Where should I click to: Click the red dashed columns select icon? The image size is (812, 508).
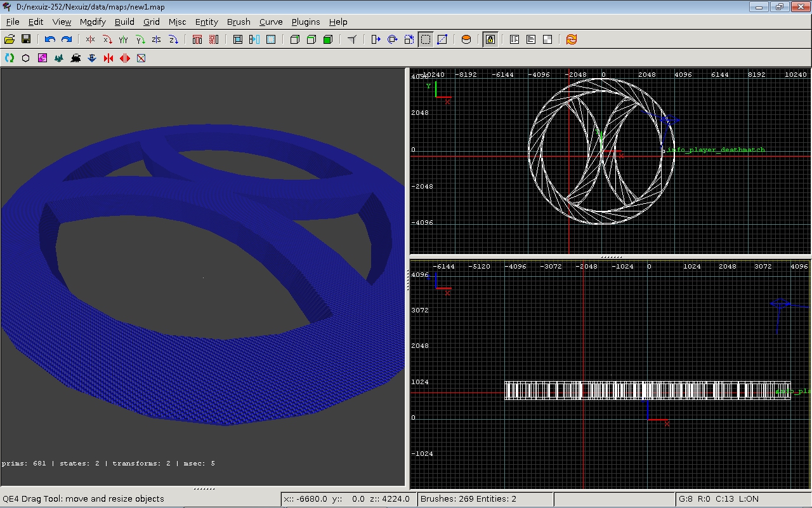point(214,39)
